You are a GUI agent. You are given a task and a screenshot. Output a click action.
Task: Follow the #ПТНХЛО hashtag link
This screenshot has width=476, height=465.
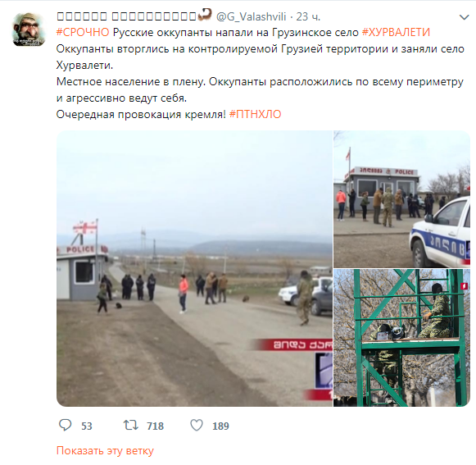pyautogui.click(x=255, y=114)
